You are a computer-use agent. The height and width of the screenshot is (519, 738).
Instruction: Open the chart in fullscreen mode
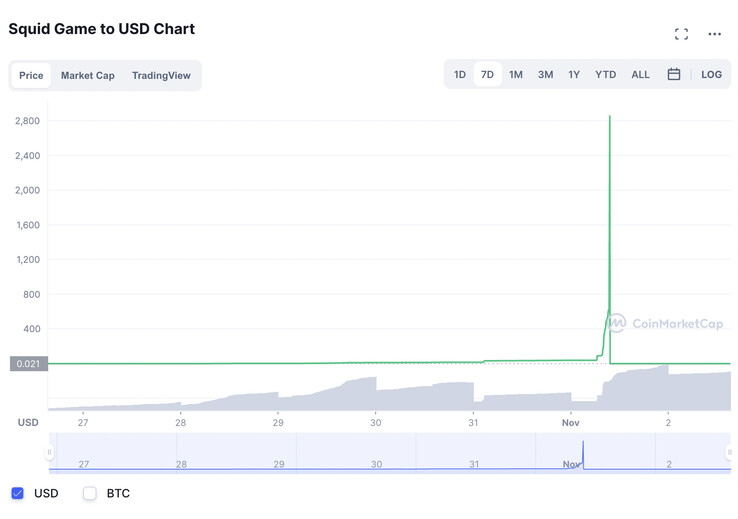coord(681,34)
